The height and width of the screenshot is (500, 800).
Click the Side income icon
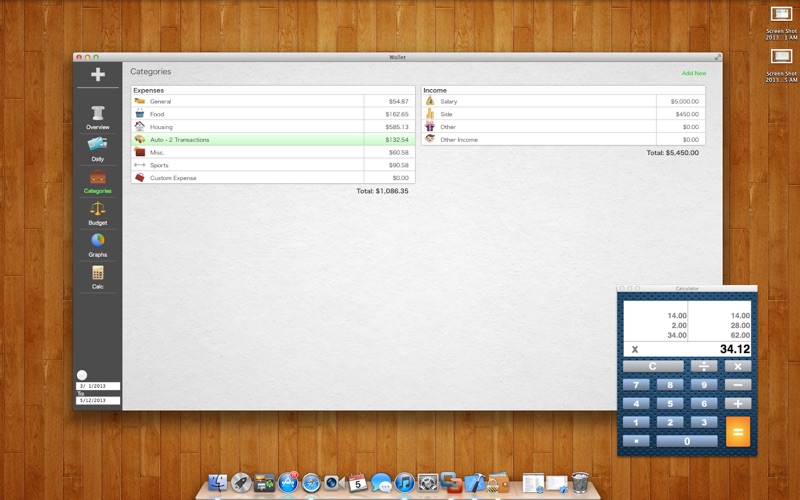click(x=430, y=113)
